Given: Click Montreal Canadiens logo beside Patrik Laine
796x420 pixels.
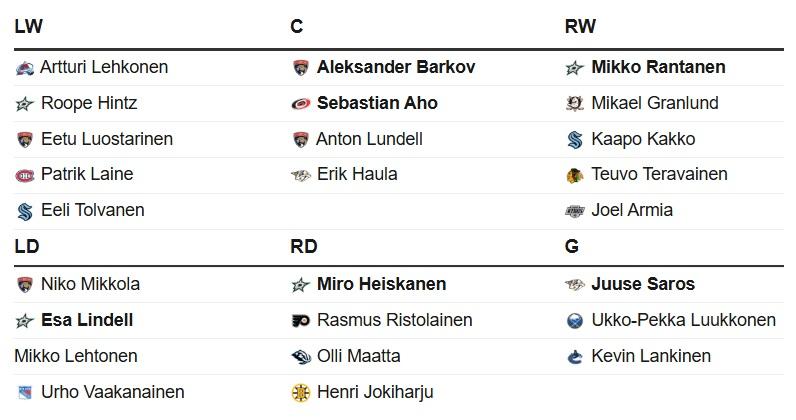Looking at the screenshot, I should click(x=24, y=175).
